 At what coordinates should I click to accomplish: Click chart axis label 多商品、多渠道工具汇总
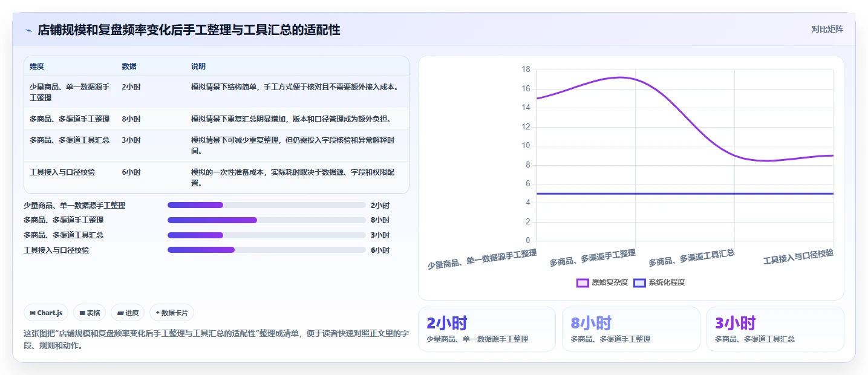tap(691, 258)
